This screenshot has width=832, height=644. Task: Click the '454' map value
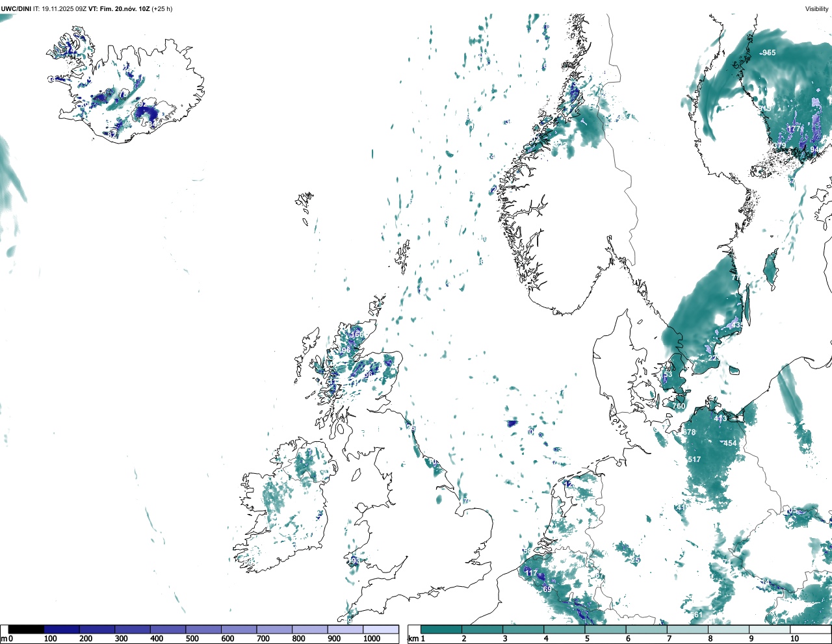point(731,444)
